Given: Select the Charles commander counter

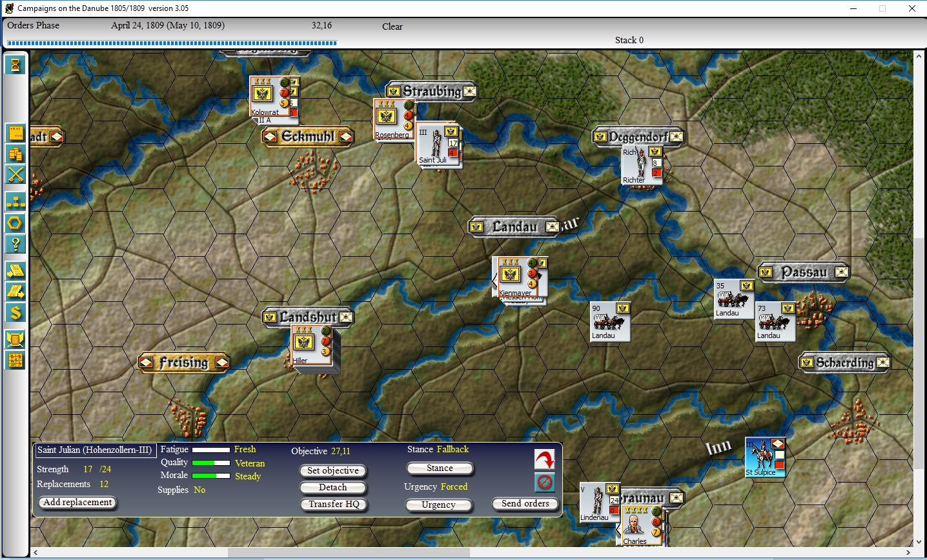Looking at the screenshot, I should [x=641, y=526].
